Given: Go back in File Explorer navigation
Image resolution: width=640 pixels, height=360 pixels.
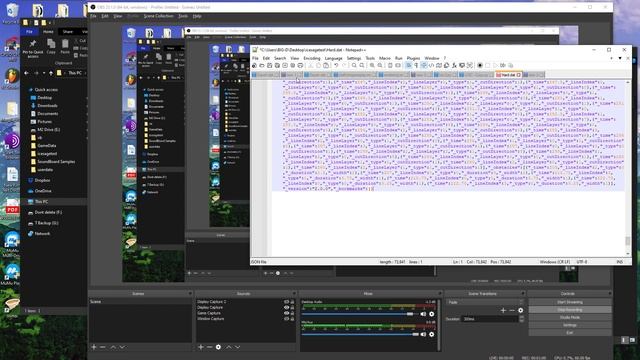Looking at the screenshot, I should coord(26,73).
